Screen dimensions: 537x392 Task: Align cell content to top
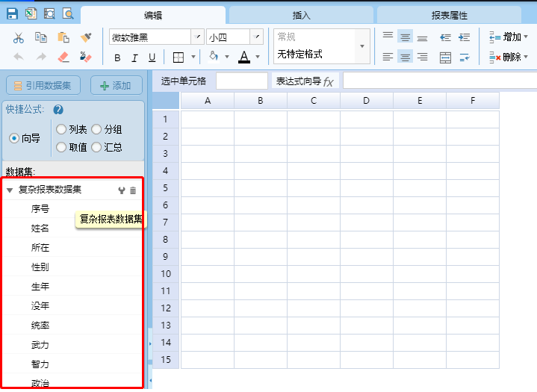click(x=388, y=36)
